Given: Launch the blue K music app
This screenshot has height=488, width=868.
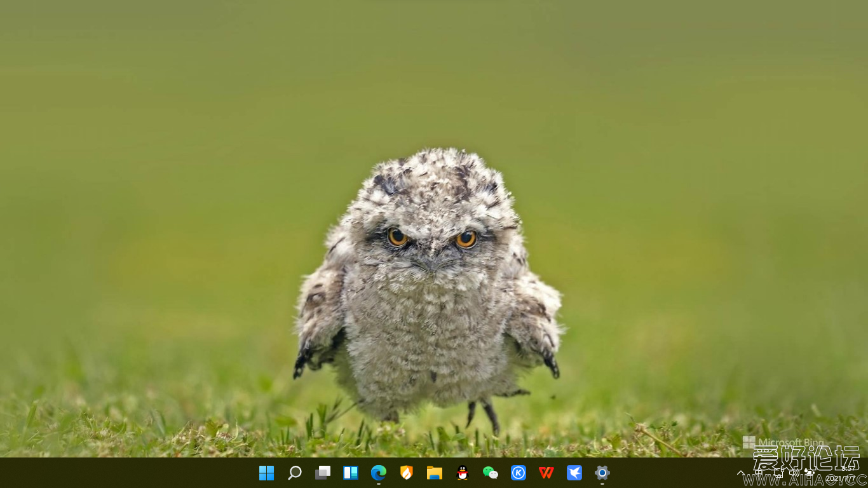Looking at the screenshot, I should (x=519, y=473).
